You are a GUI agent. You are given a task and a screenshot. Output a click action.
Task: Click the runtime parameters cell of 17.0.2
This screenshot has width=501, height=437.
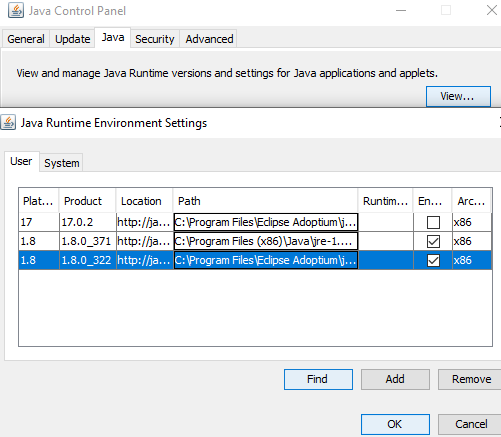[386, 222]
